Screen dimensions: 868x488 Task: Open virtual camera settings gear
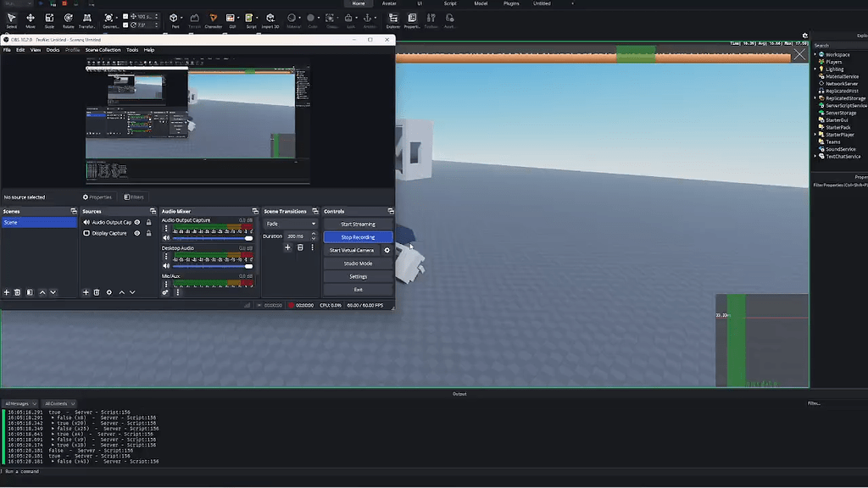[x=387, y=250]
